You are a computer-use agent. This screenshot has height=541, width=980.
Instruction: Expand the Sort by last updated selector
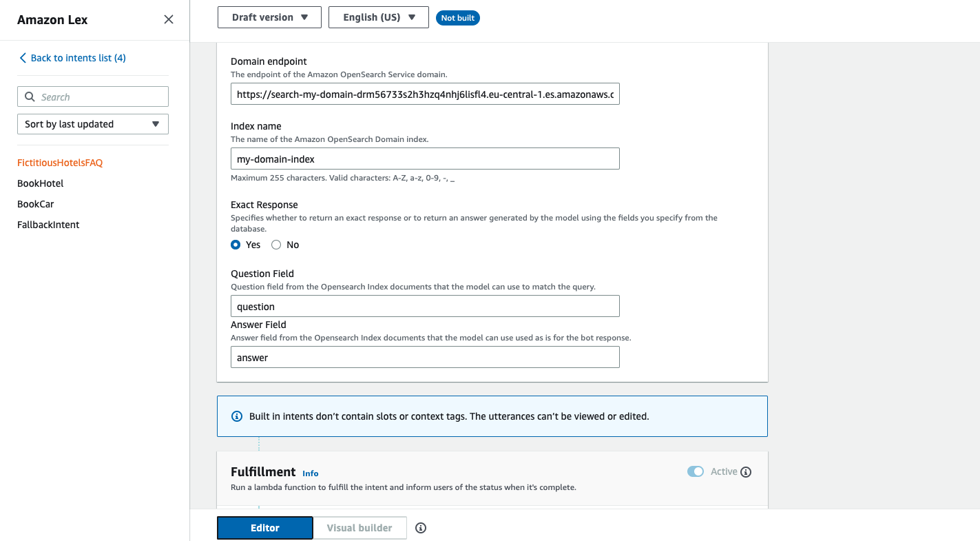(x=92, y=124)
